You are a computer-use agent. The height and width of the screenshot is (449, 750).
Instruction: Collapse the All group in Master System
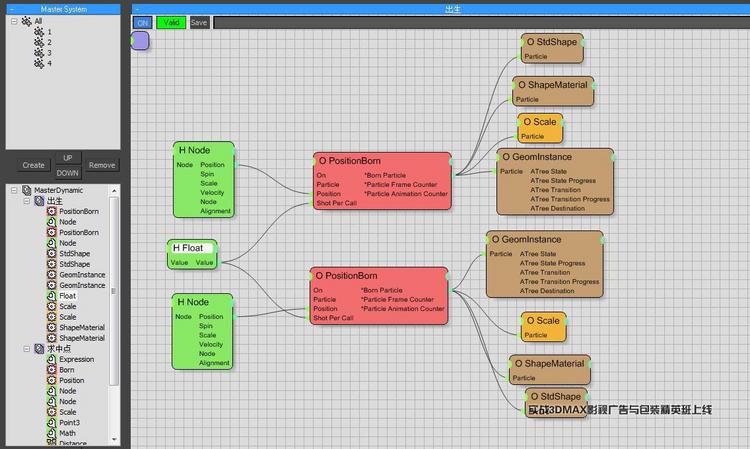click(x=14, y=21)
